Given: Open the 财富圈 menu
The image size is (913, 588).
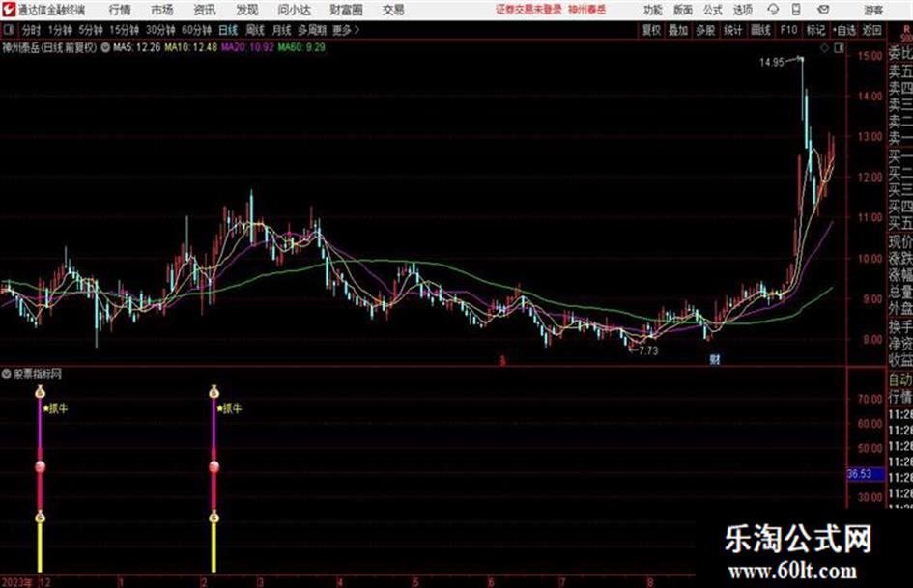Looking at the screenshot, I should point(346,10).
